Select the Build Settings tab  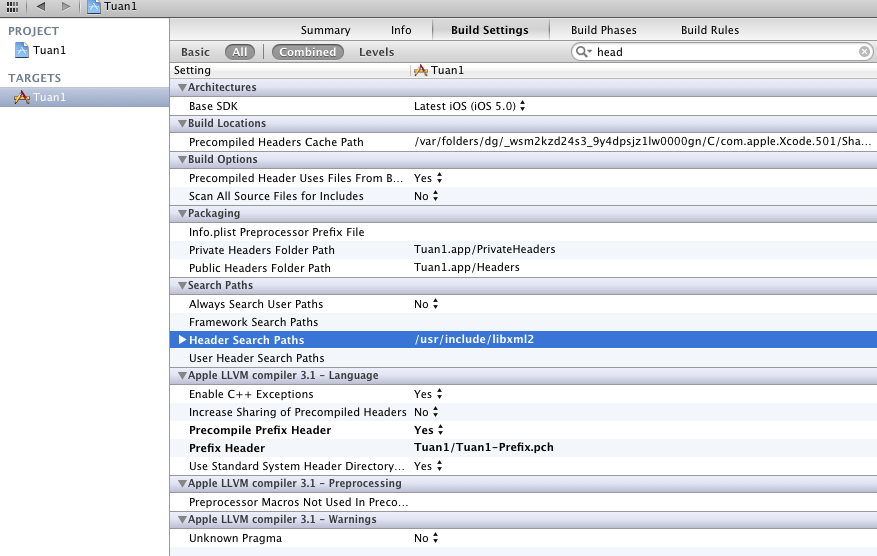490,30
